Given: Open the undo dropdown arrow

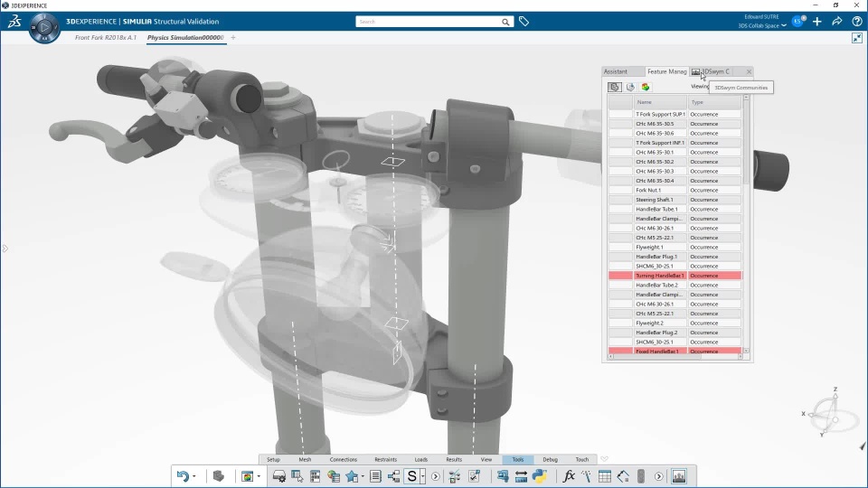Looking at the screenshot, I should (x=193, y=477).
